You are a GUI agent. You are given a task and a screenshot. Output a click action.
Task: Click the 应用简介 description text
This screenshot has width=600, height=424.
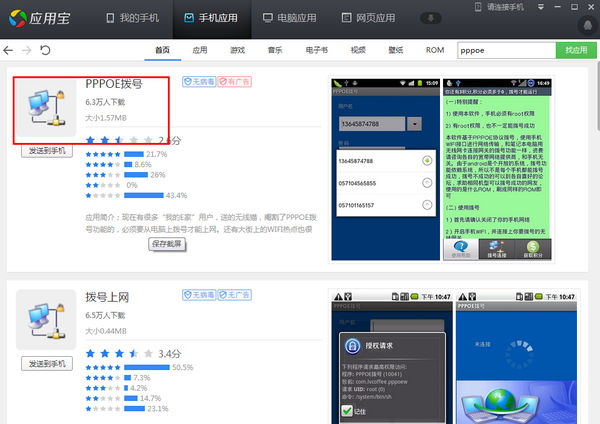[x=201, y=223]
